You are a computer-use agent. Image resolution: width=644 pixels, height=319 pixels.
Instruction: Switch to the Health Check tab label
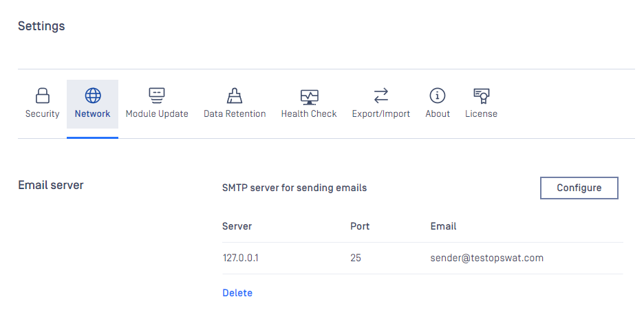[309, 113]
